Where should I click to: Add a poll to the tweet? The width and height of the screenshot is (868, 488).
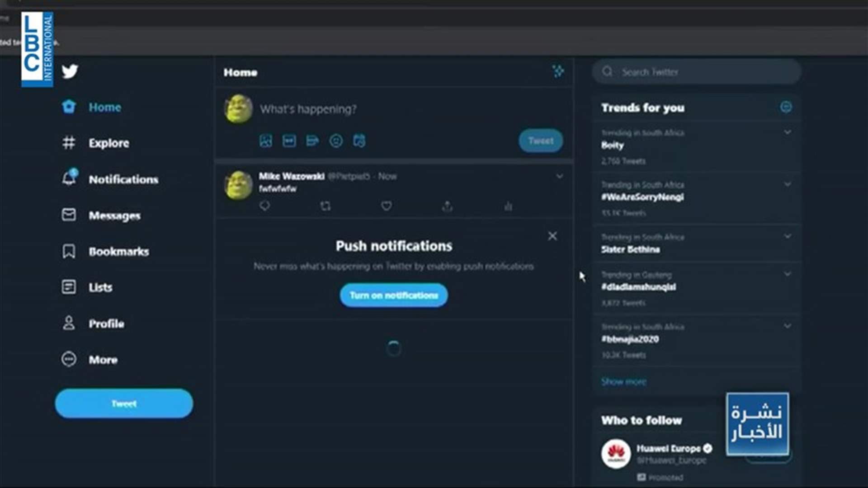click(312, 141)
